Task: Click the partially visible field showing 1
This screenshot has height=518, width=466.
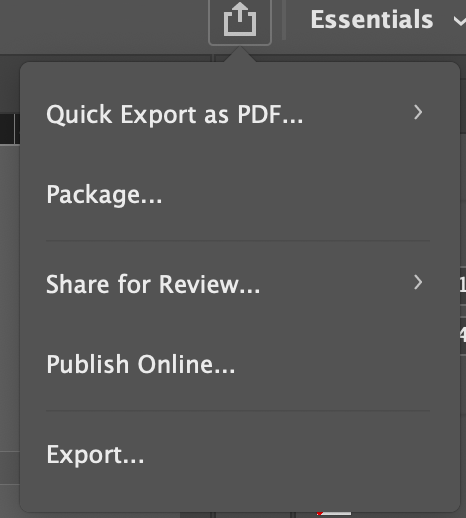Action: pos(463,285)
